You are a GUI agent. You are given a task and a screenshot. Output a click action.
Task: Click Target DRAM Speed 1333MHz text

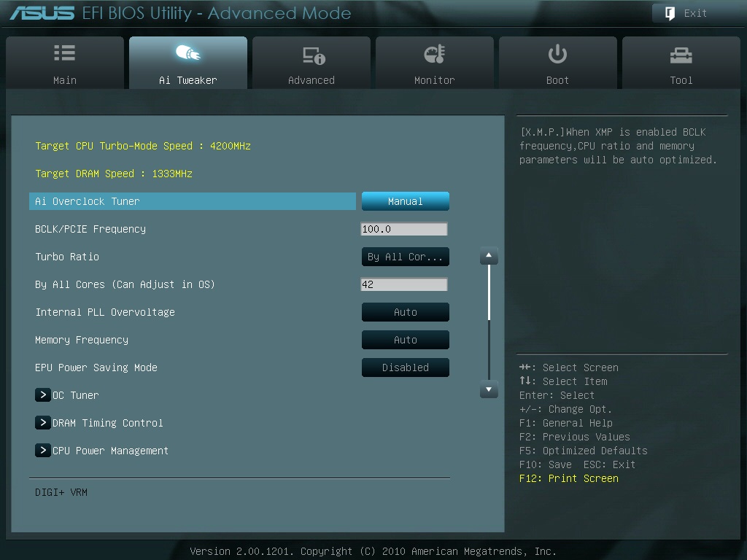[114, 174]
